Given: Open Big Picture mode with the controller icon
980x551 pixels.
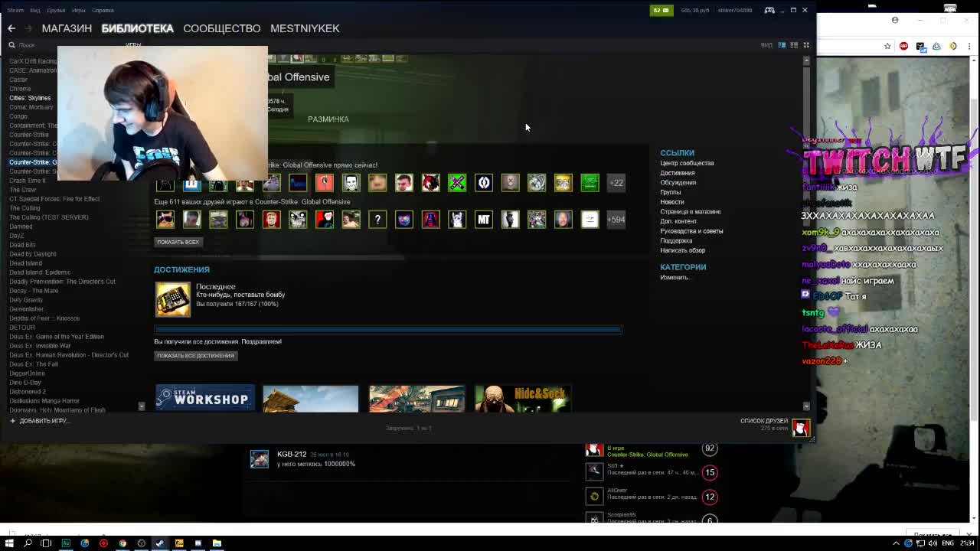Looking at the screenshot, I should click(769, 10).
